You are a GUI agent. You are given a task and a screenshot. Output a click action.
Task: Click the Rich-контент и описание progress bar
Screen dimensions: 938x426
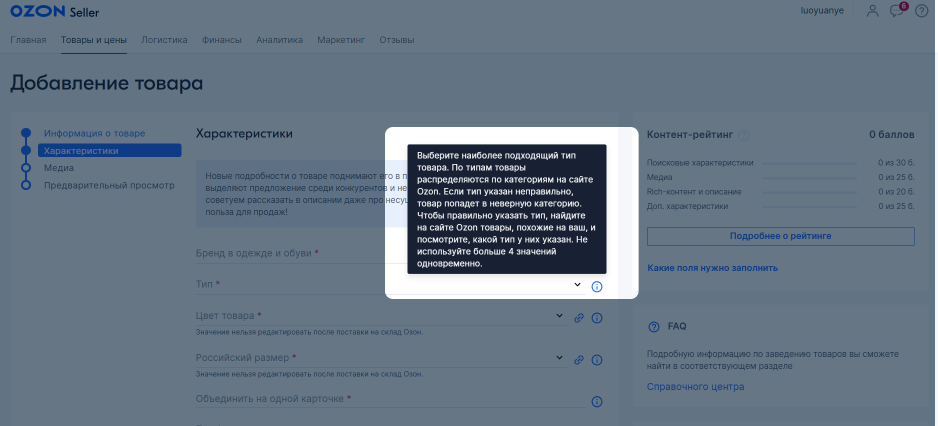(x=809, y=192)
